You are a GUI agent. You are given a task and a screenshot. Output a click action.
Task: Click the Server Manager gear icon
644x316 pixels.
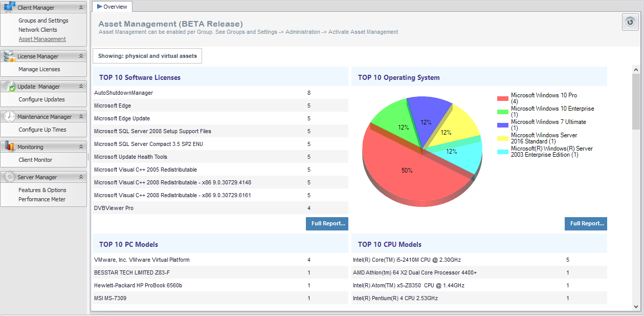pyautogui.click(x=9, y=177)
